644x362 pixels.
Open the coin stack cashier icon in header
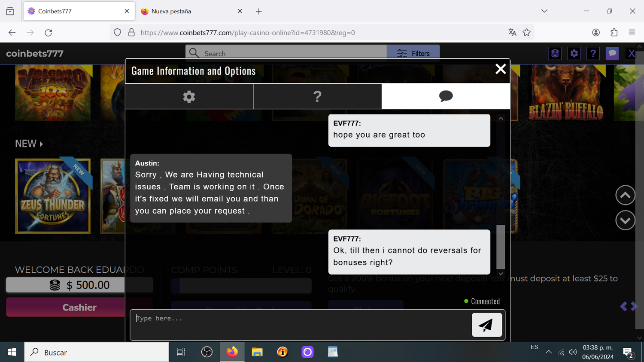pos(555,54)
